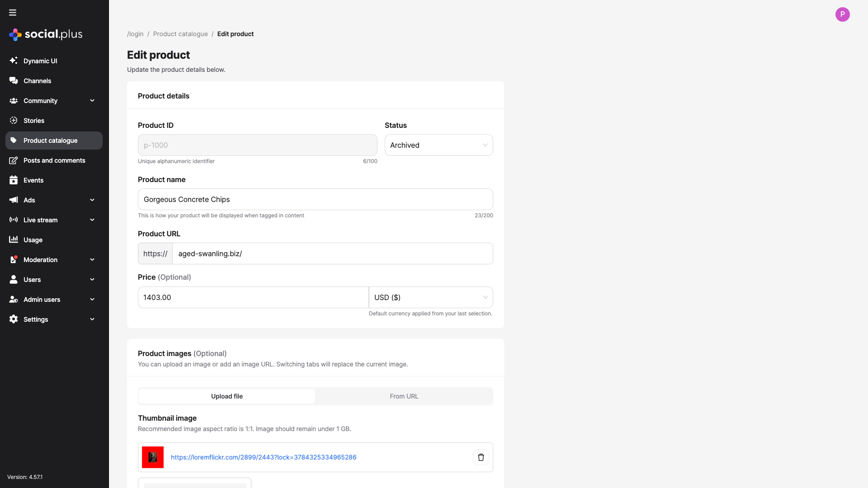
Task: Switch to the Upload file tab
Action: [x=226, y=396]
